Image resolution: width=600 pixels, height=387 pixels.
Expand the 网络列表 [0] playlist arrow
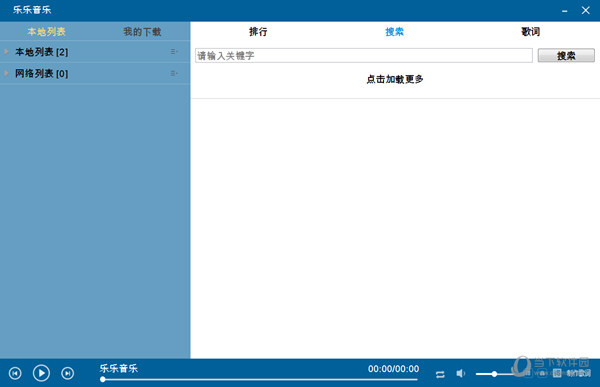click(7, 73)
